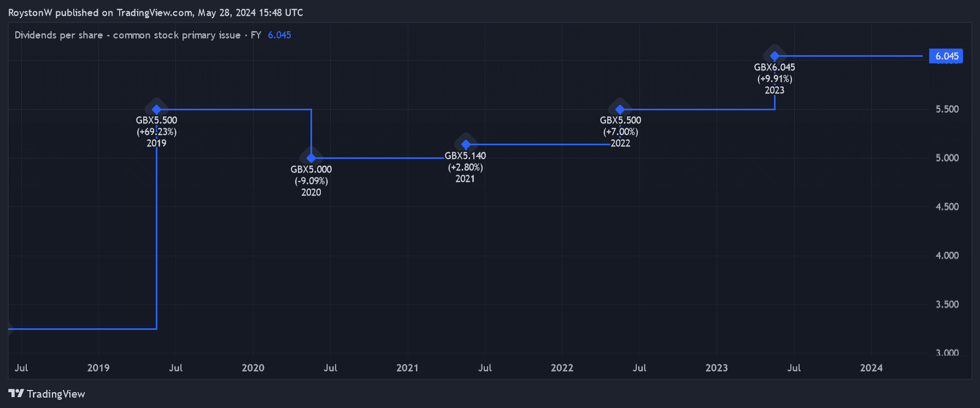
Task: Click the 2023 time axis label
Action: pos(716,368)
